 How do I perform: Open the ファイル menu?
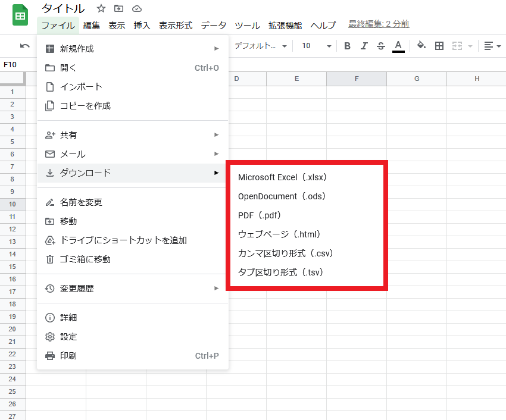tap(58, 26)
